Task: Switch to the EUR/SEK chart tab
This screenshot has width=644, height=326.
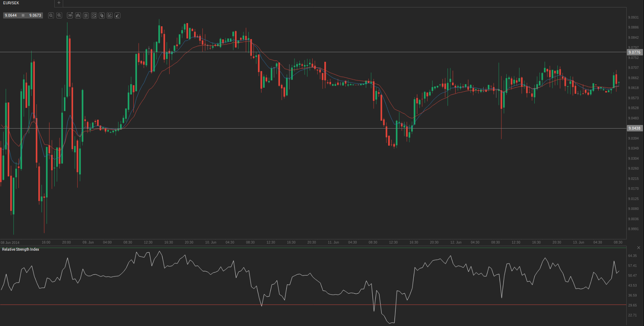Action: tap(11, 3)
